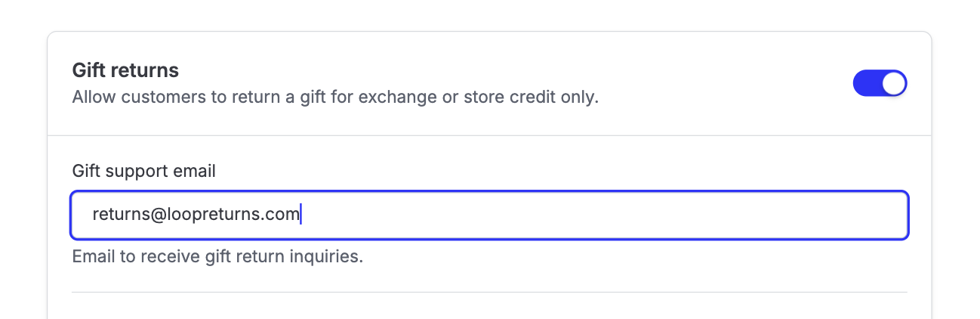Place cursor at end of returns@loopreturns.com
This screenshot has width=980, height=319.
300,215
